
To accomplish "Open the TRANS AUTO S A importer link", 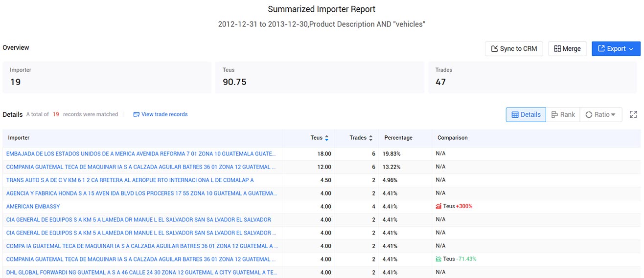I will click(x=130, y=180).
